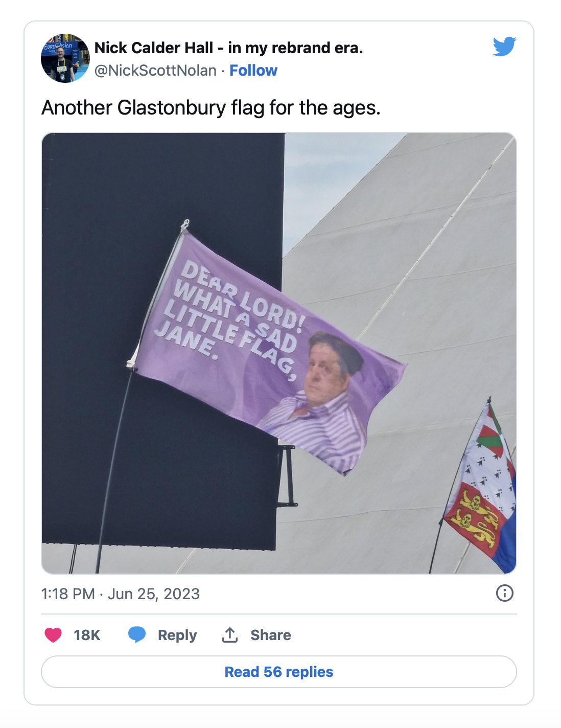Like the tweet with the heart icon
The width and height of the screenshot is (561, 728).
[53, 635]
